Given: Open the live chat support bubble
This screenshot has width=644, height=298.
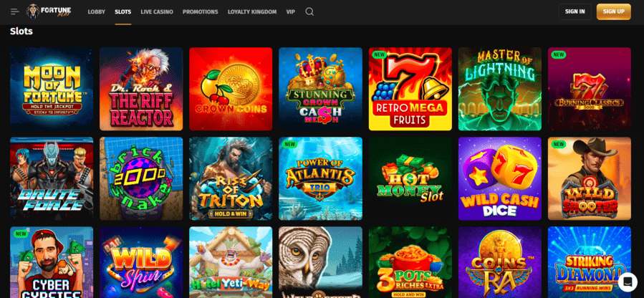Looking at the screenshot, I should 628,282.
